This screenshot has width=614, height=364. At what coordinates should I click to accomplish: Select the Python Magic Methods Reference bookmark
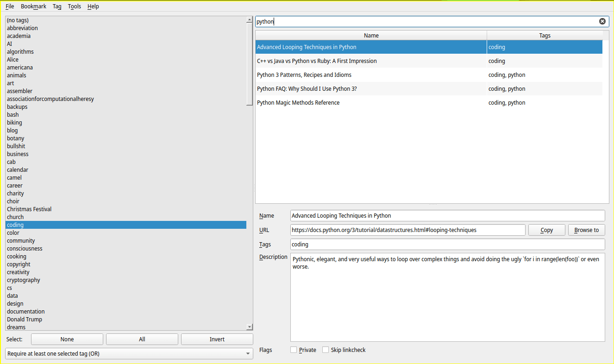pyautogui.click(x=298, y=103)
